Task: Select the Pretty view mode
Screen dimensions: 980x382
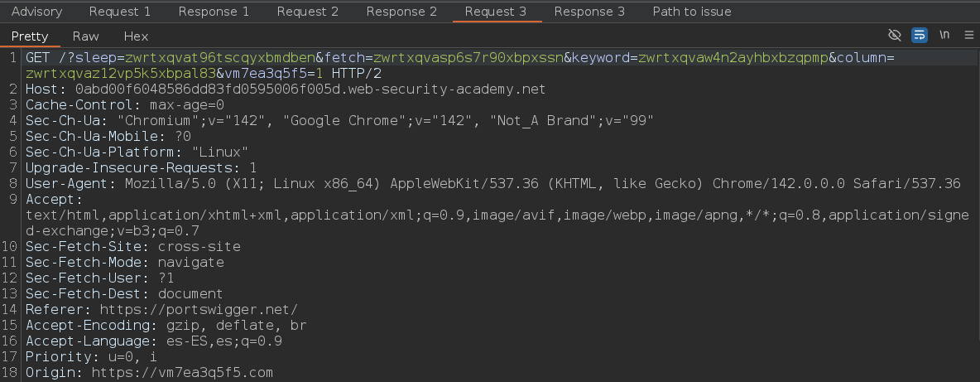Action: pos(30,36)
